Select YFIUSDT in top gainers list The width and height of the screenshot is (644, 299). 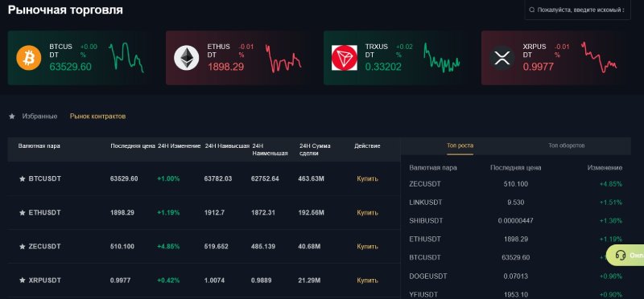click(423, 294)
